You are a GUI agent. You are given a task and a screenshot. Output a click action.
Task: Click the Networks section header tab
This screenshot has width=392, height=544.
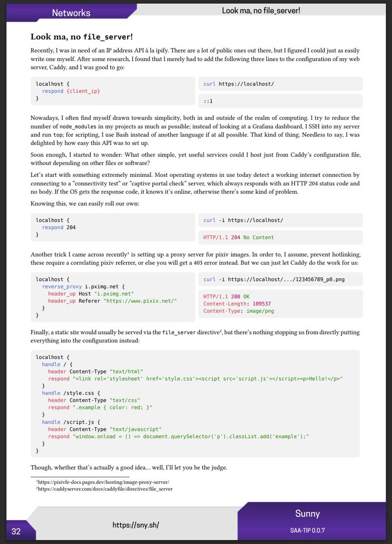point(71,13)
